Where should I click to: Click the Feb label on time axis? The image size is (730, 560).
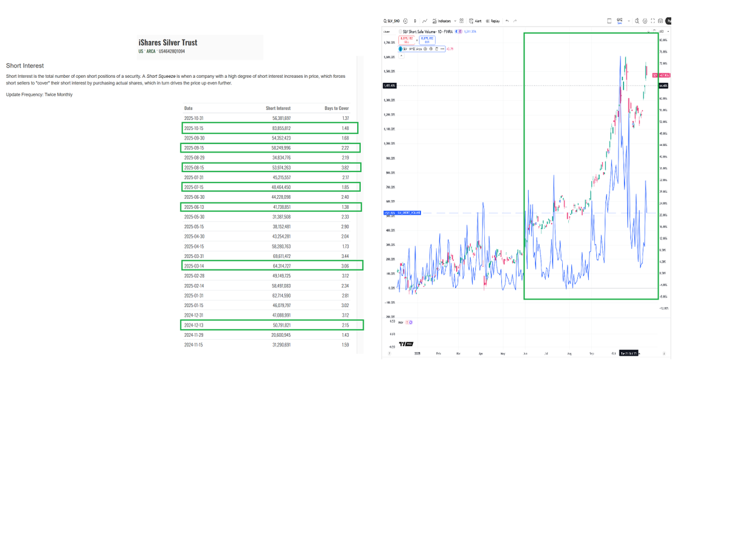(439, 353)
